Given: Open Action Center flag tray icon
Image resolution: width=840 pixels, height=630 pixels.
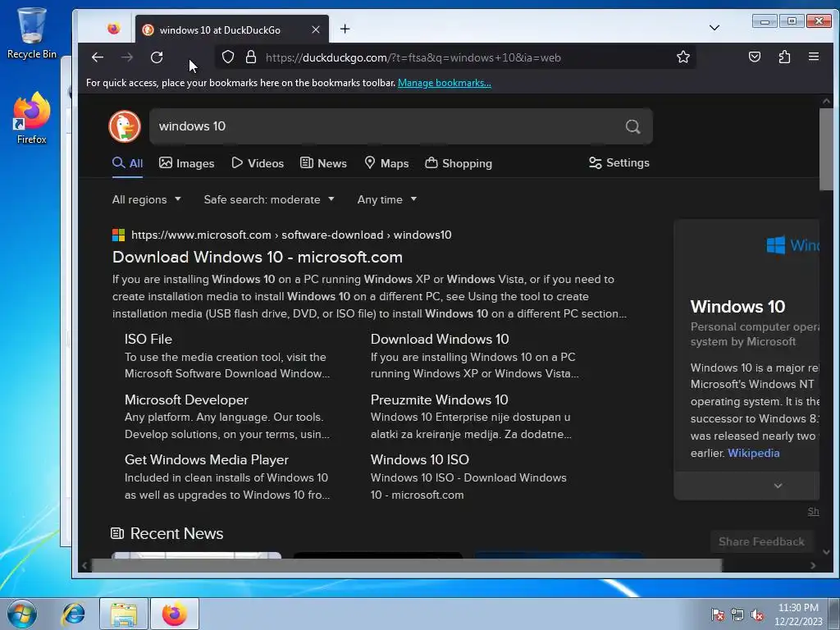Looking at the screenshot, I should [717, 614].
